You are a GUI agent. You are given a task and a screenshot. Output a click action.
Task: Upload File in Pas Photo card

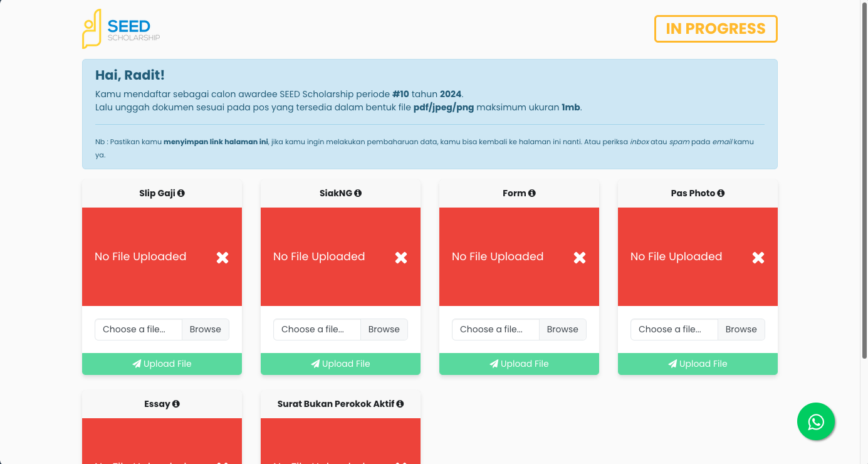click(x=698, y=364)
